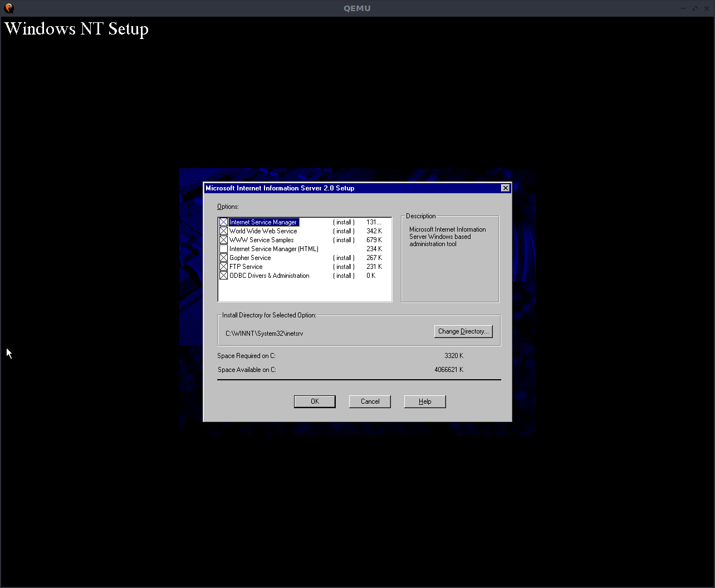This screenshot has height=588, width=715.
Task: Click the QEMU window title text
Action: click(x=357, y=8)
